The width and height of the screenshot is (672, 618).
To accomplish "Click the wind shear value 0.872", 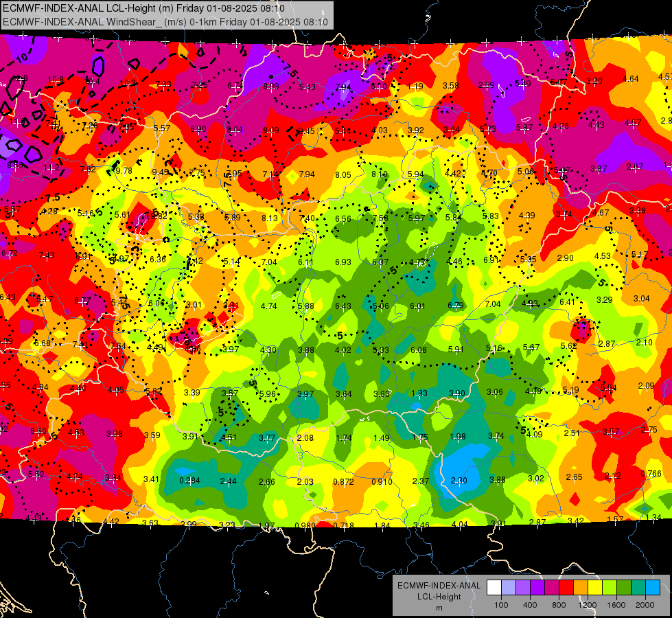I will pos(344,481).
